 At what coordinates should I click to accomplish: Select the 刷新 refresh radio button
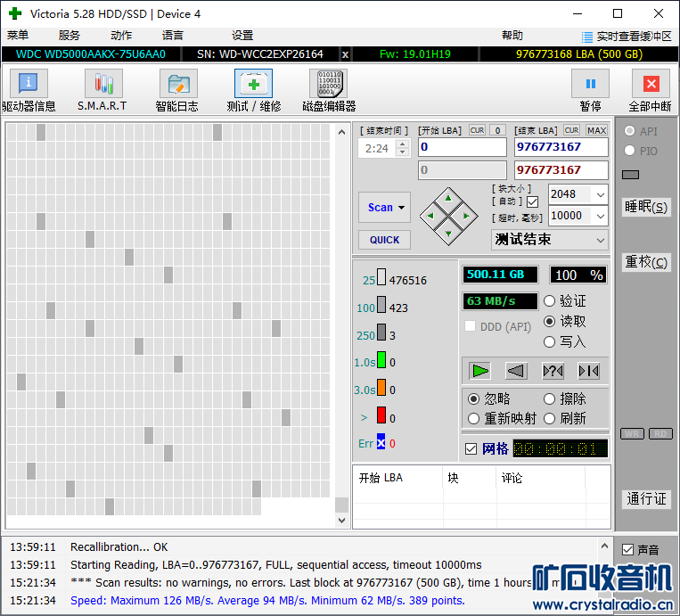pyautogui.click(x=549, y=419)
